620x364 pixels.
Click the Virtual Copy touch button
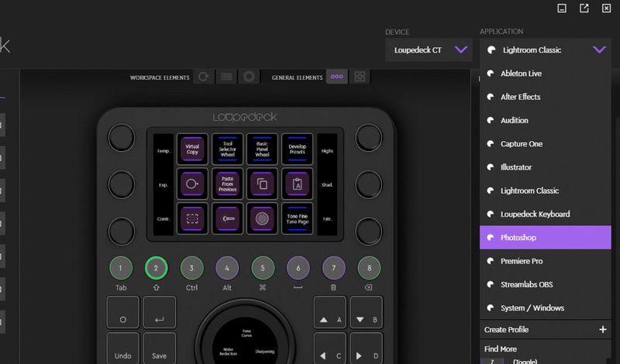click(x=192, y=149)
